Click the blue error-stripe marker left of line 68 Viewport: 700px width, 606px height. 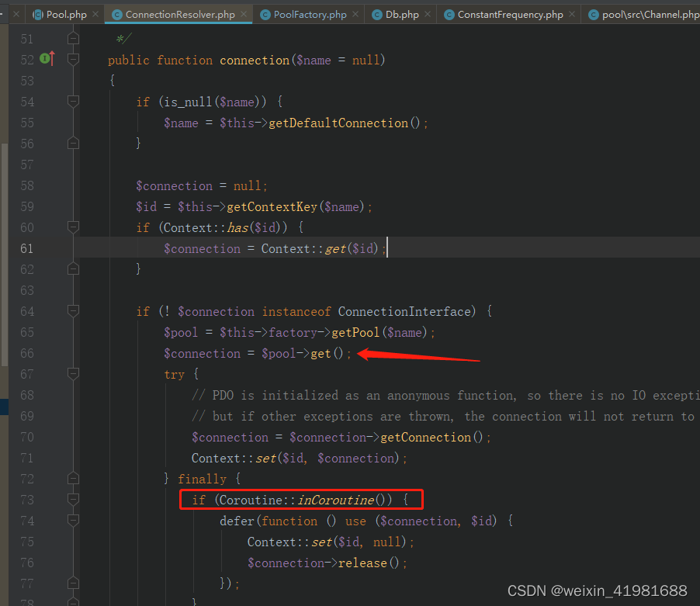4,406
